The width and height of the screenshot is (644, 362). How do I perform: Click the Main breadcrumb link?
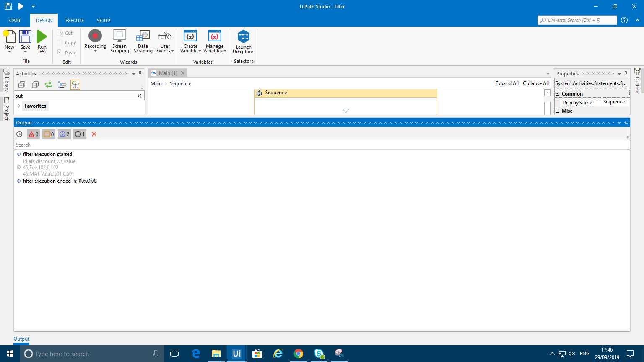[x=156, y=84]
